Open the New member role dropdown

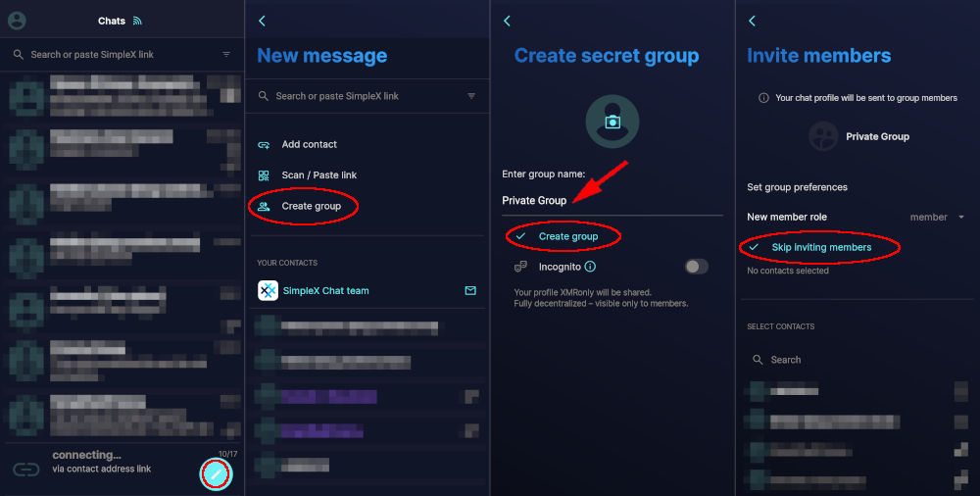point(937,217)
